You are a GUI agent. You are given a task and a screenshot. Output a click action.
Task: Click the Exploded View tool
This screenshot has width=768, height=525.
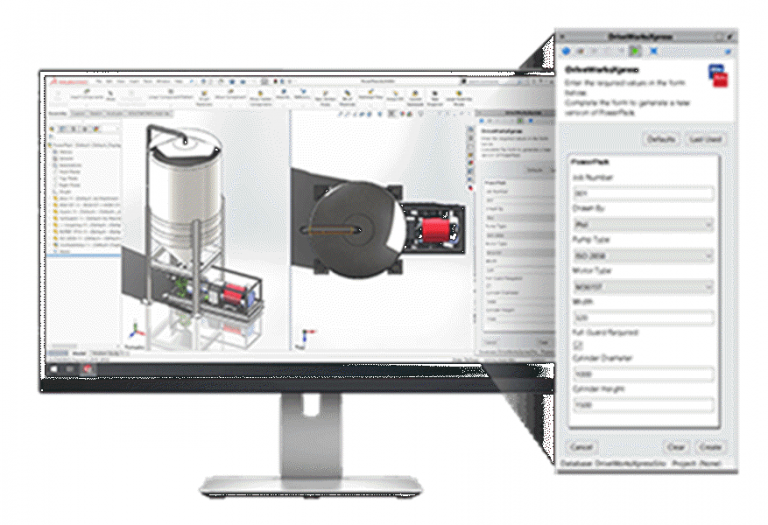coord(371,95)
